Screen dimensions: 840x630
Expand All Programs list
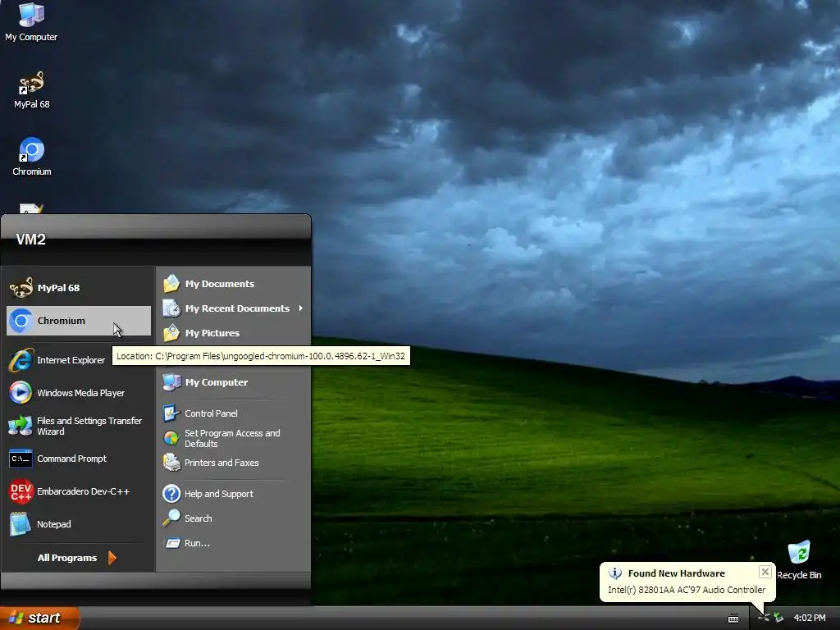77,558
